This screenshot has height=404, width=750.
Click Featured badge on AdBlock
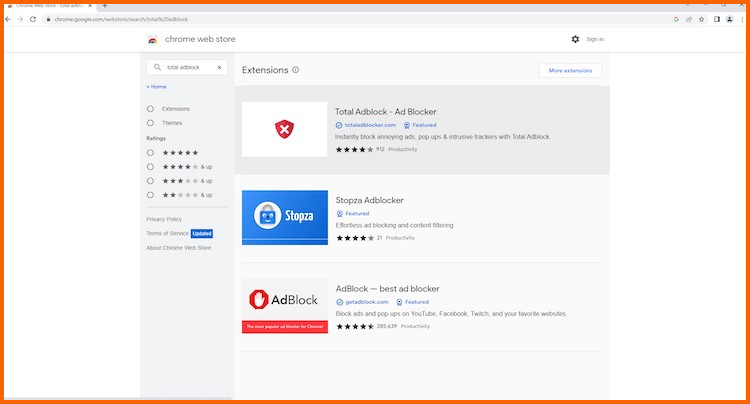(412, 302)
